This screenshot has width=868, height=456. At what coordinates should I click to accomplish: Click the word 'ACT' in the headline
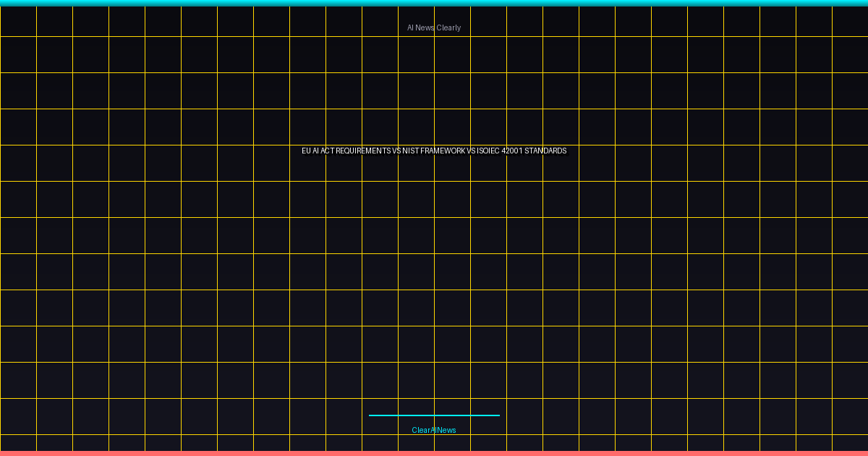click(328, 151)
